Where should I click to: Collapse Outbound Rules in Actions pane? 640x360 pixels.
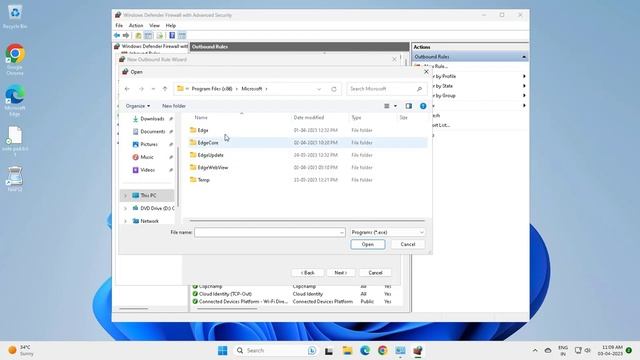tap(524, 57)
